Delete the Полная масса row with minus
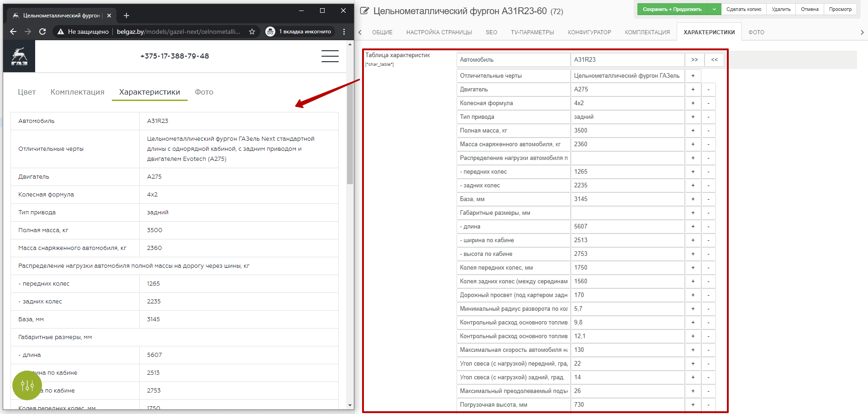 point(708,131)
